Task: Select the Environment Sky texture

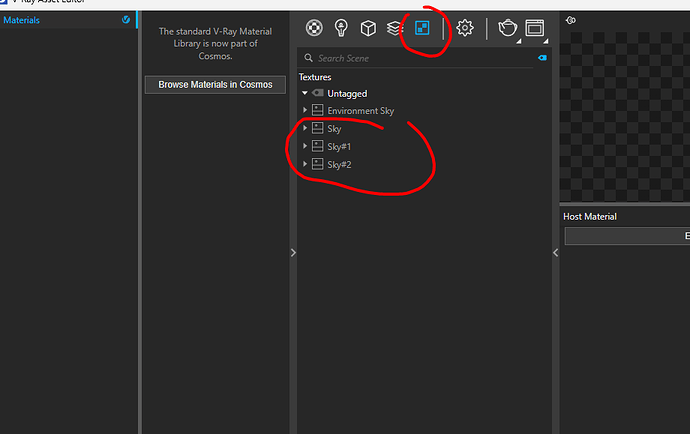Action: point(360,110)
